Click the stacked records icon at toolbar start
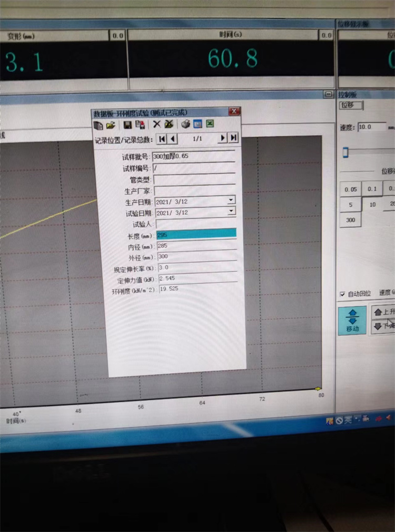Viewport: 395px width, 532px height. click(x=98, y=125)
